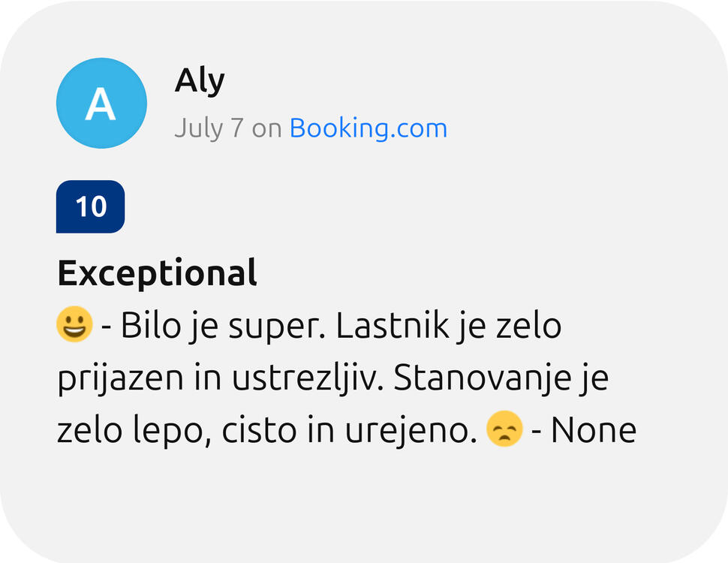Click the sad face emoji
Screen dimensions: 728x563
[x=504, y=430]
